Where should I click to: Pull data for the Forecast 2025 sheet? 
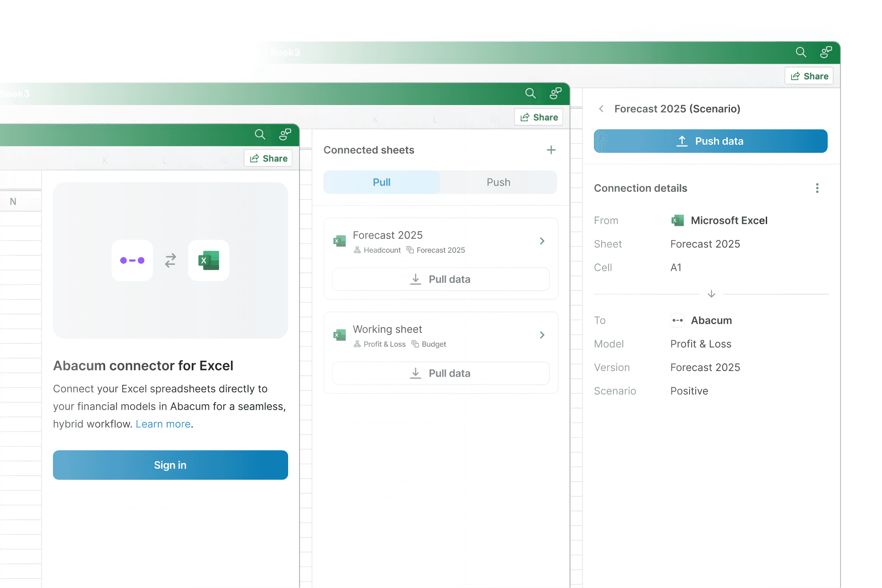pyautogui.click(x=441, y=279)
